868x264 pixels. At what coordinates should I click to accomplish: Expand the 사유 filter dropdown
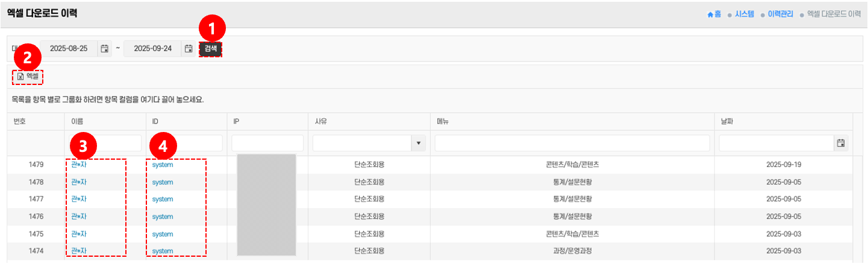click(x=417, y=143)
